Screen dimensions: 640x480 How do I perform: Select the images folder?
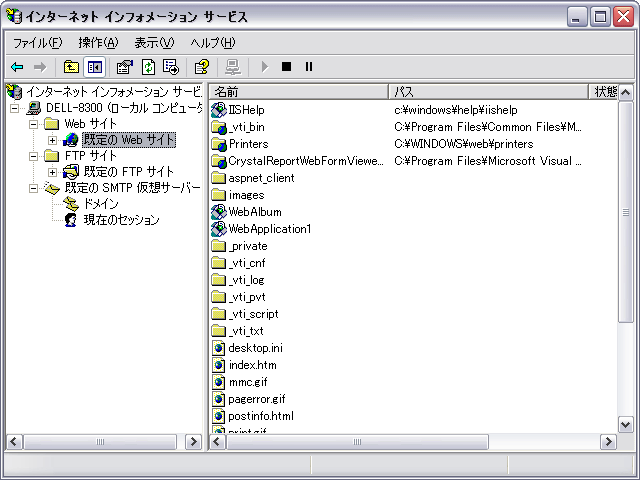[246, 195]
